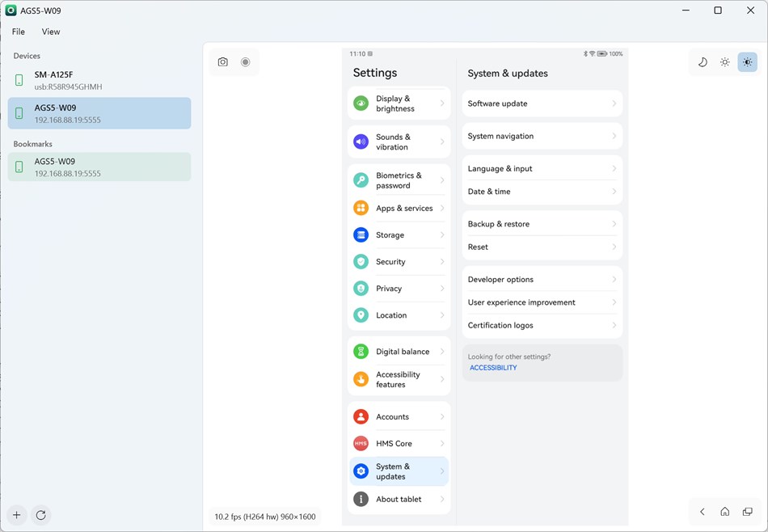
Task: Open Software update
Action: pos(542,103)
